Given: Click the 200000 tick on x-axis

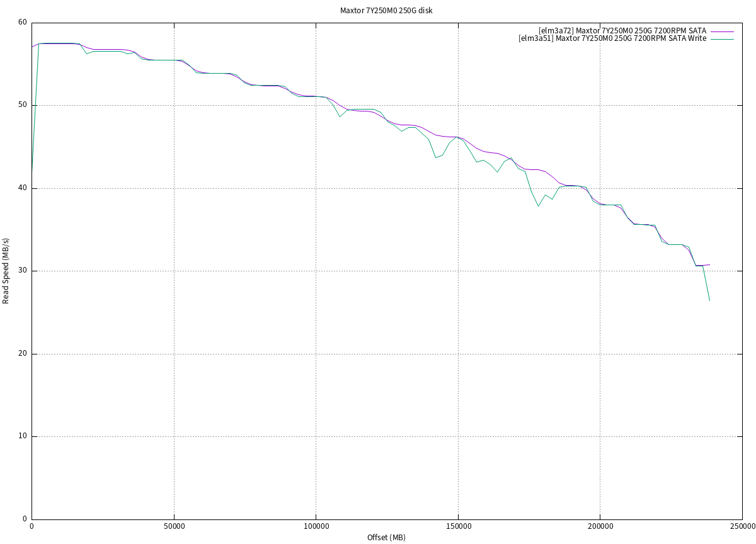Looking at the screenshot, I should click(x=599, y=527).
